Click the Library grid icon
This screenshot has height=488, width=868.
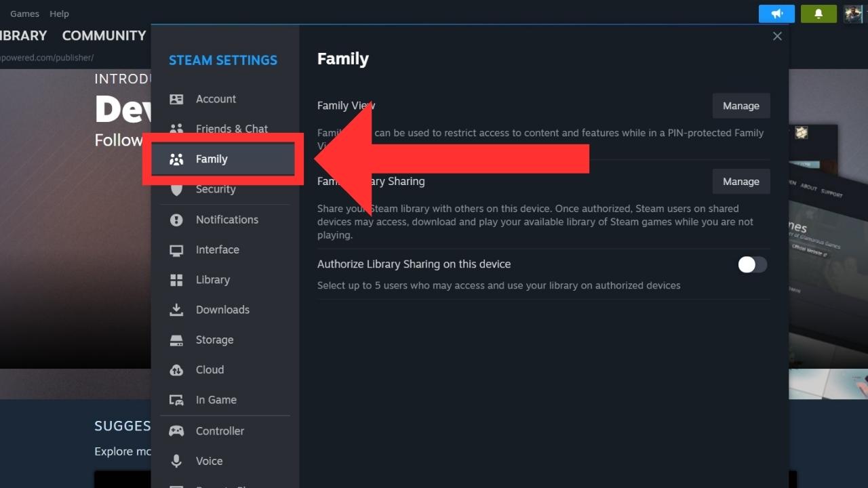(x=176, y=279)
